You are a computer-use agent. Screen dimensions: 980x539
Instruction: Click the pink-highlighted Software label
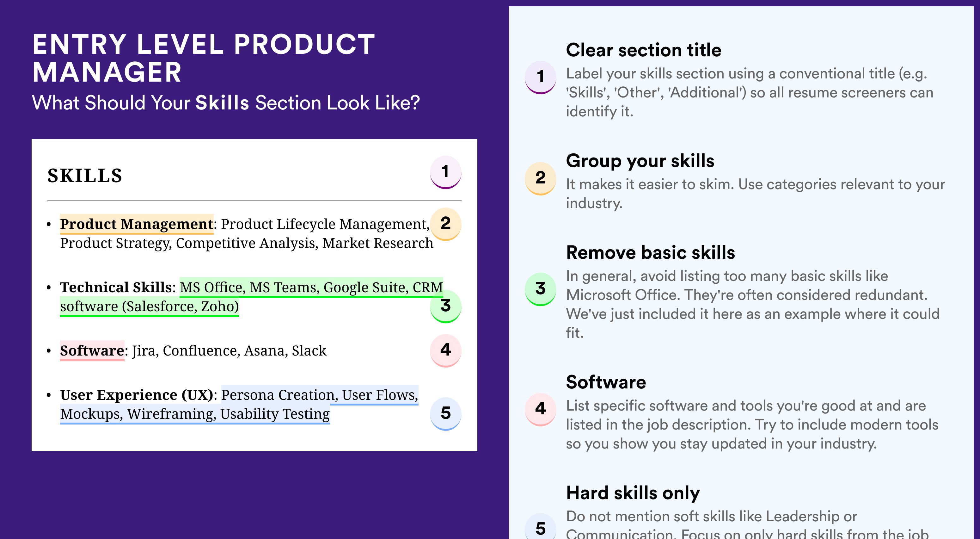click(x=92, y=350)
